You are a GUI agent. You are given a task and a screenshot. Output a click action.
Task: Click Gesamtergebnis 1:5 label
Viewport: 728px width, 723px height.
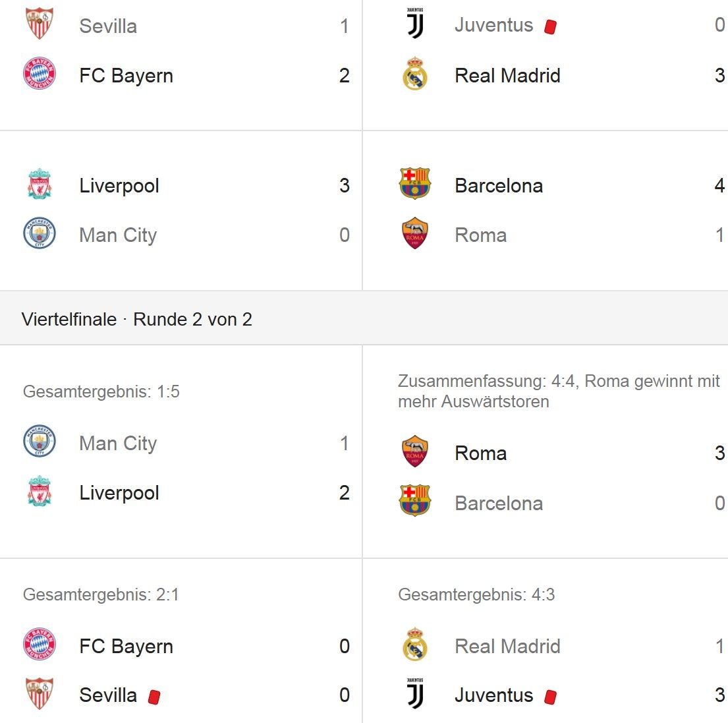pos(101,391)
